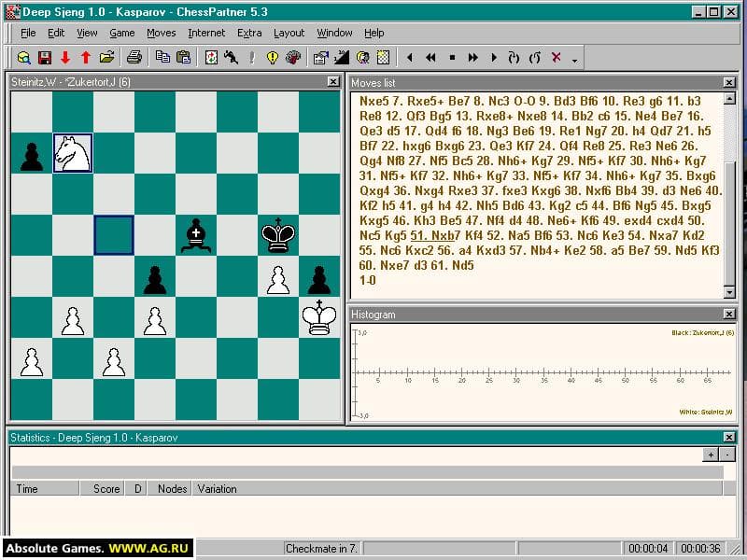Click the white knight on the board
The height and width of the screenshot is (560, 747).
click(73, 153)
